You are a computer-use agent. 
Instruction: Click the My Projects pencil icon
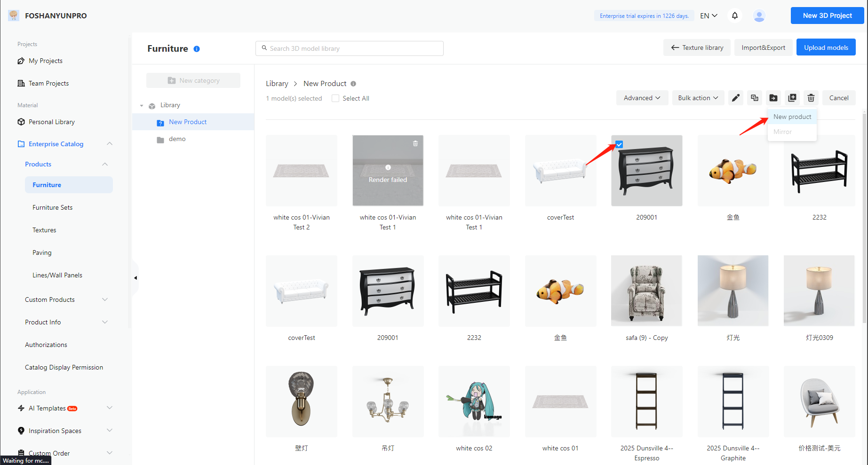click(21, 61)
